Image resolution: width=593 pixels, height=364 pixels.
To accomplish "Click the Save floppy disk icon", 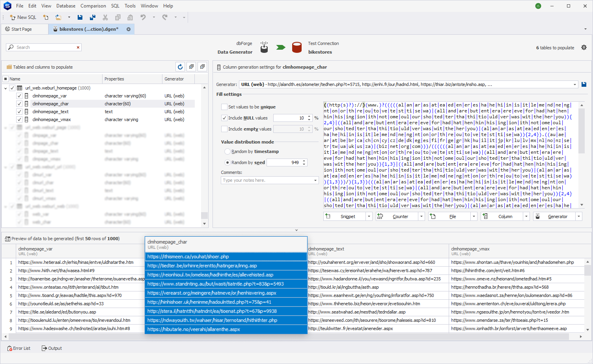I will [x=80, y=17].
